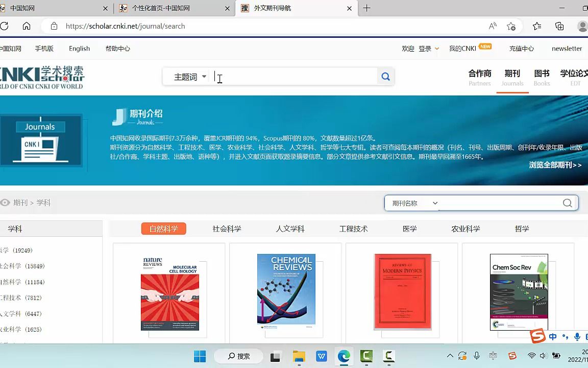Click the browser home icon

[27, 26]
